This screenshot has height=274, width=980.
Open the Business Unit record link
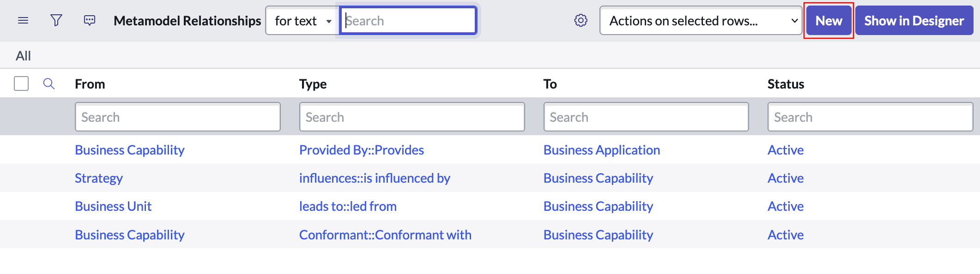coord(113,207)
